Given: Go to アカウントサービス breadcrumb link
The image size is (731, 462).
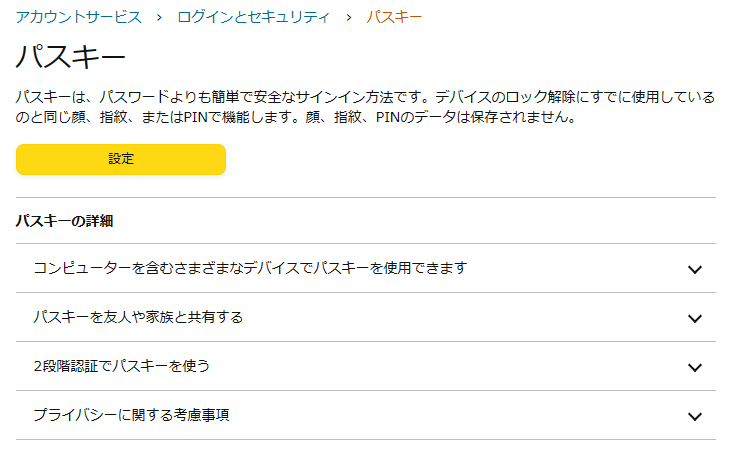Looking at the screenshot, I should (79, 17).
